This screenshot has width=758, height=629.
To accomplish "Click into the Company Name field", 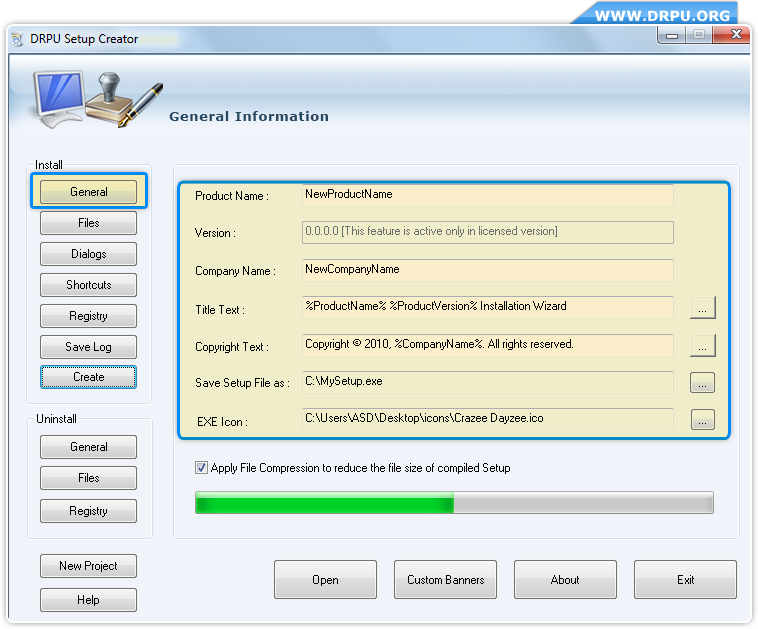I will 488,270.
